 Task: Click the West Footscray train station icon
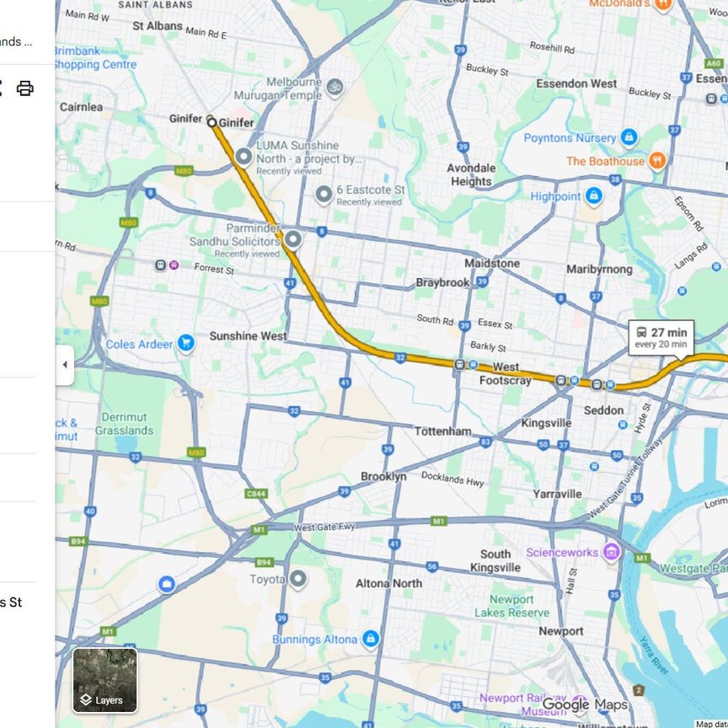[x=460, y=365]
